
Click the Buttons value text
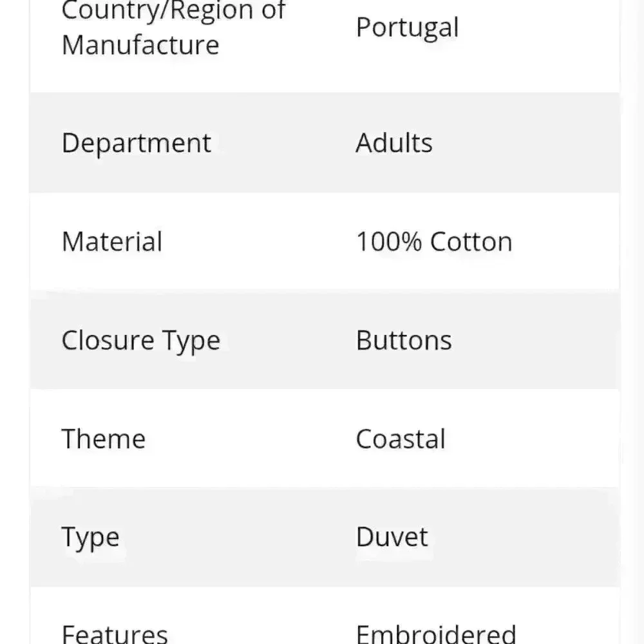404,340
